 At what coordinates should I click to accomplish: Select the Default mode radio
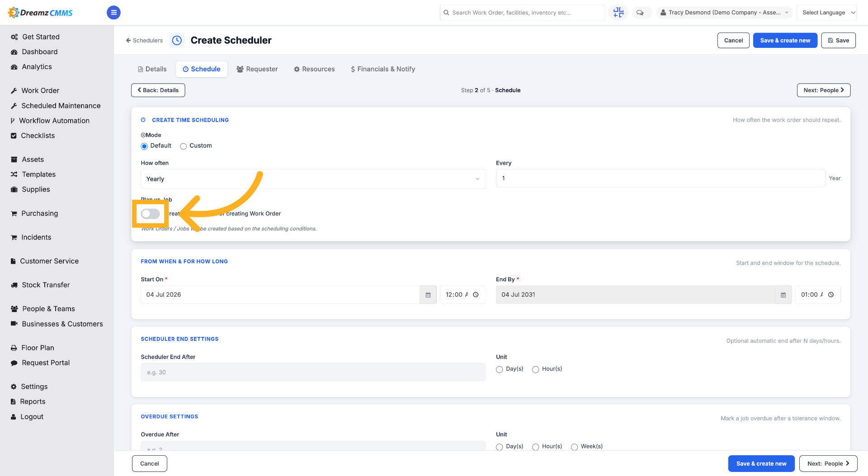pyautogui.click(x=144, y=146)
